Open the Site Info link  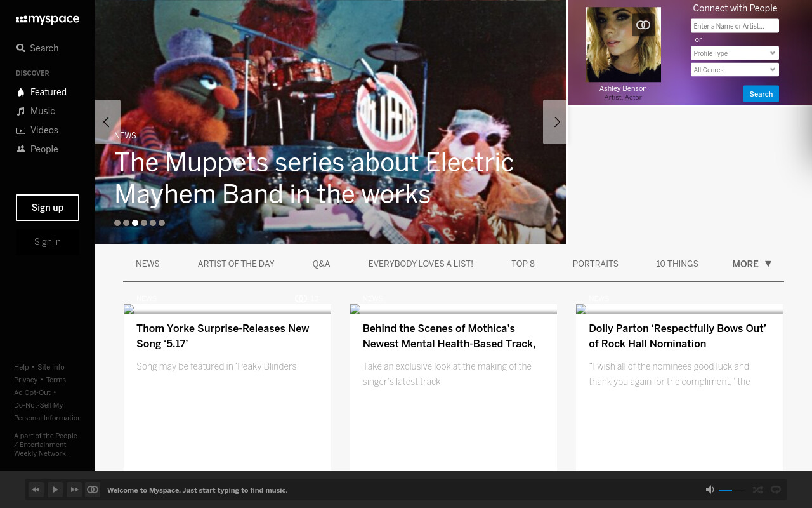51,367
